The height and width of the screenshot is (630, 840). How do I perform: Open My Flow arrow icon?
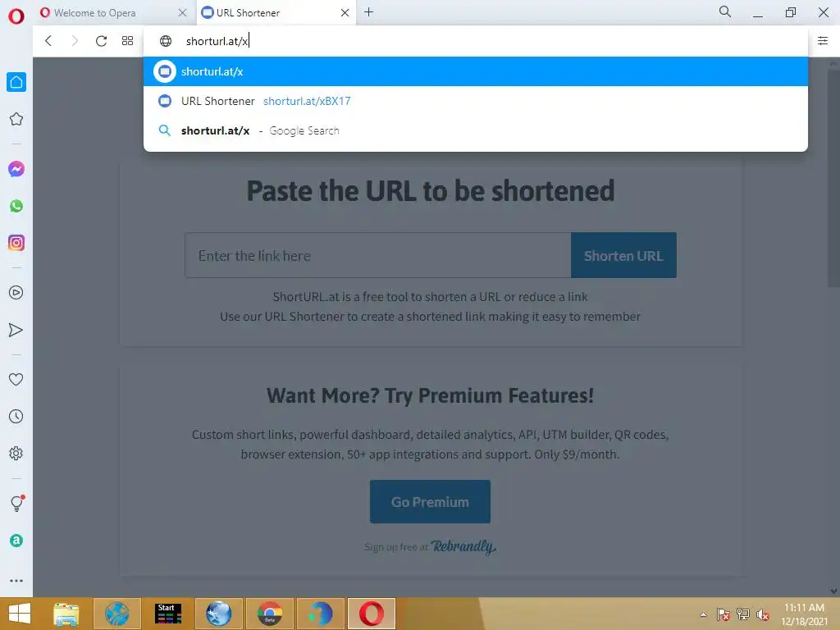(x=16, y=330)
